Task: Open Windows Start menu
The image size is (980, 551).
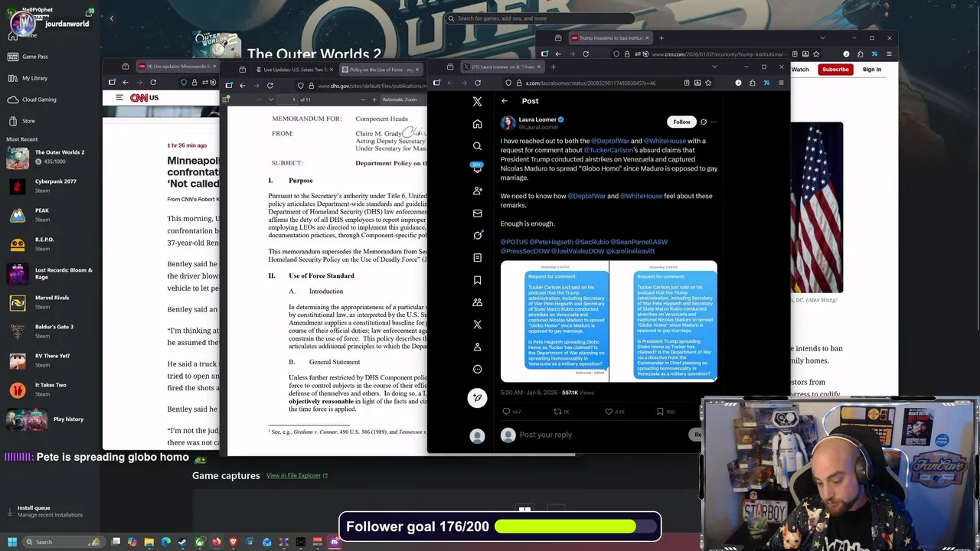Action: click(x=12, y=542)
